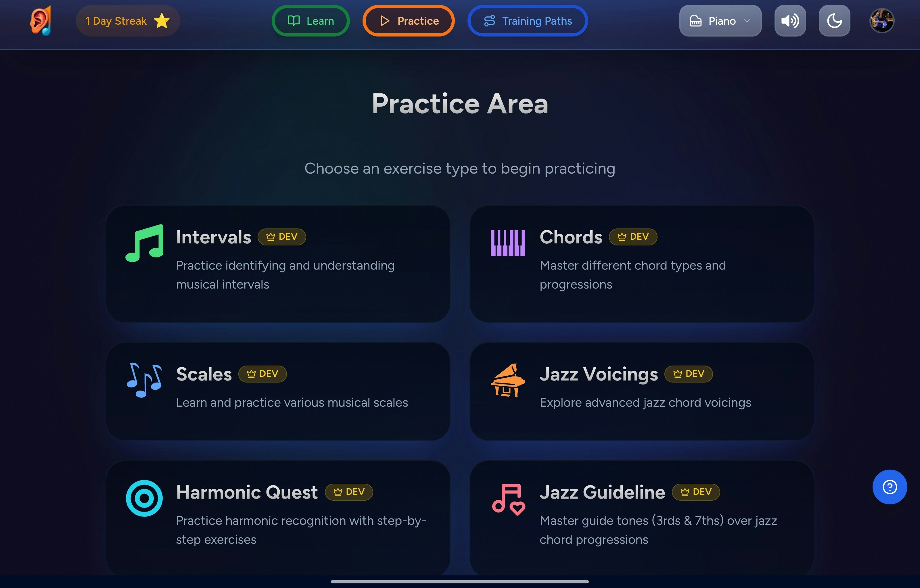Click the Jazz Guideline heart-note icon
The width and height of the screenshot is (920, 588).
point(508,500)
